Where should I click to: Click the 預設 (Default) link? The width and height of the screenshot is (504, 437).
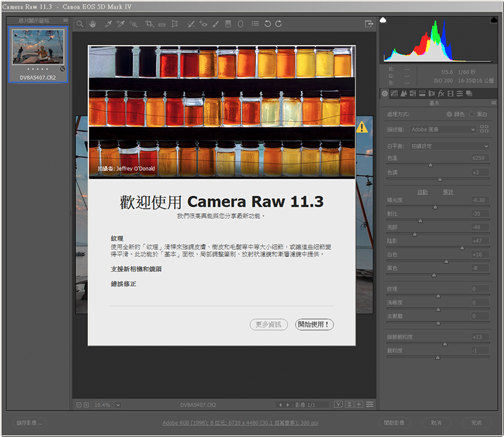point(448,192)
